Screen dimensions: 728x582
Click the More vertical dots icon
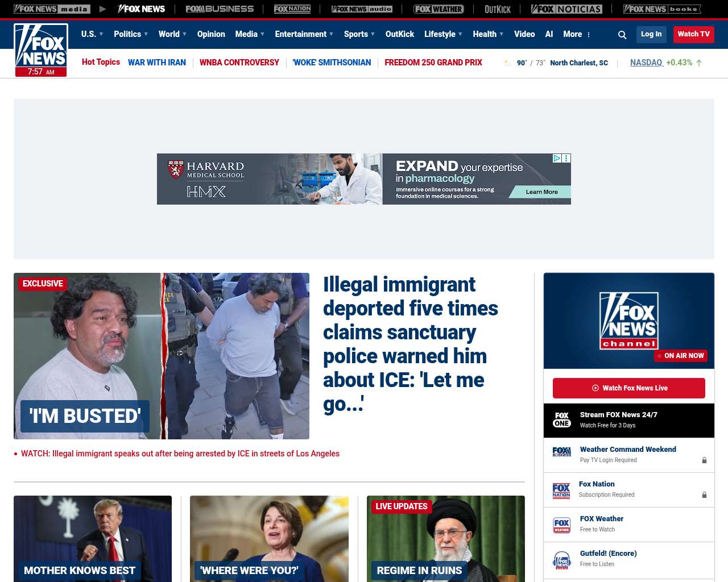[x=589, y=35]
